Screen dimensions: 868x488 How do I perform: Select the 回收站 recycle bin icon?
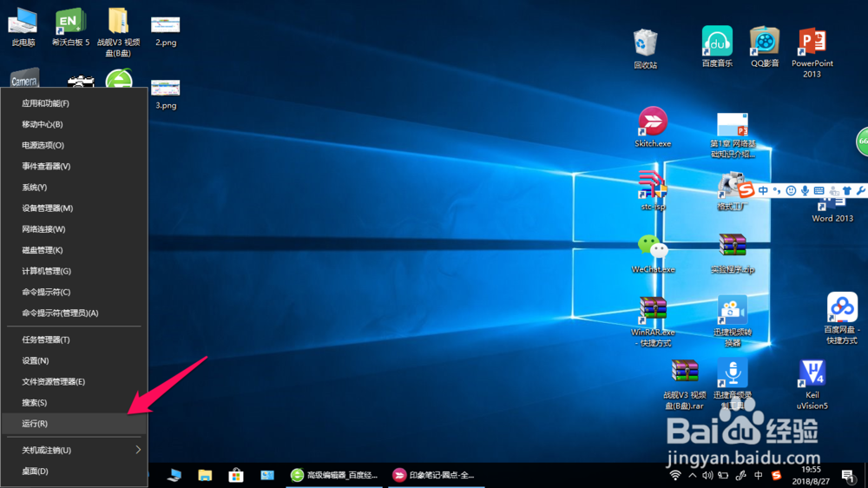point(646,49)
